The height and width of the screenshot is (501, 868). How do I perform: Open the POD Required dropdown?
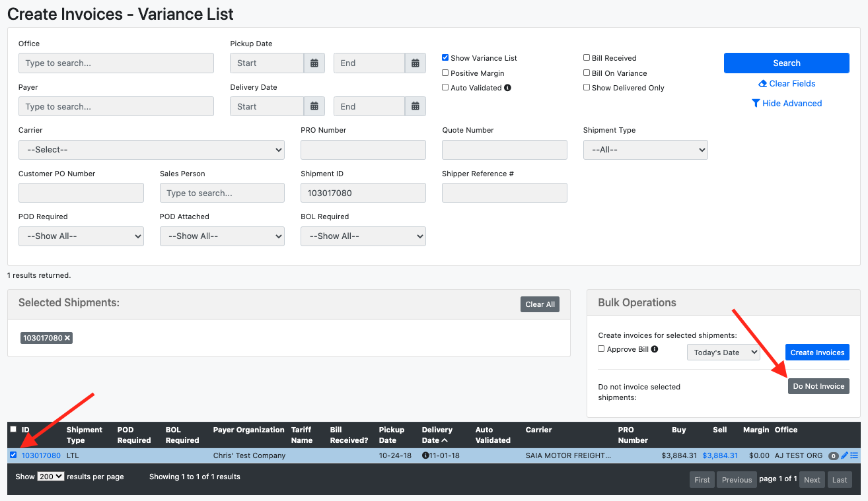click(x=81, y=236)
